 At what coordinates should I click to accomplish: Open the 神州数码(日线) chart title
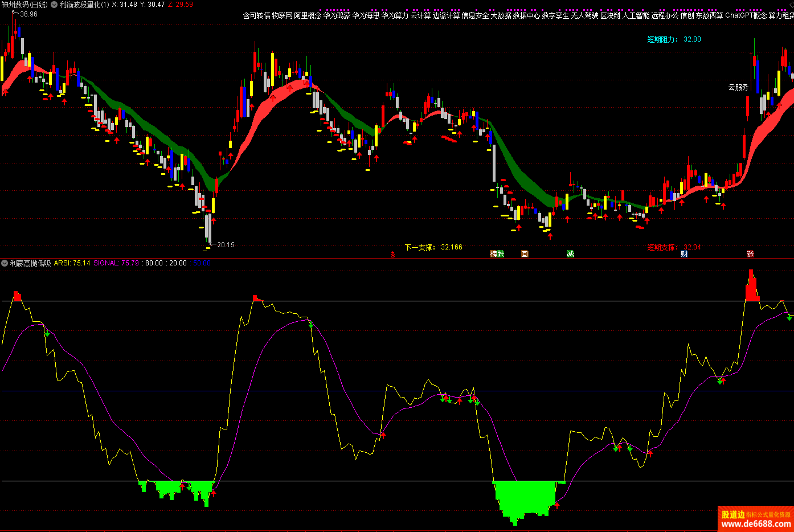click(25, 5)
